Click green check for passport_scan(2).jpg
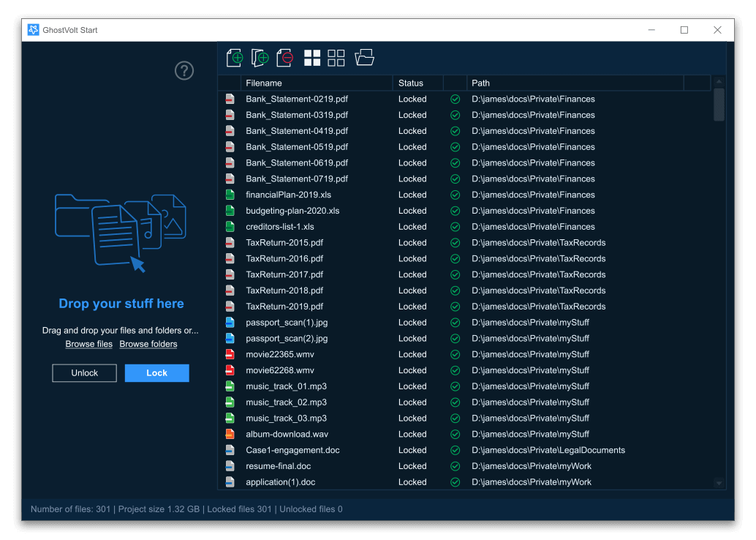Image resolution: width=756 pixels, height=540 pixels. click(x=456, y=338)
